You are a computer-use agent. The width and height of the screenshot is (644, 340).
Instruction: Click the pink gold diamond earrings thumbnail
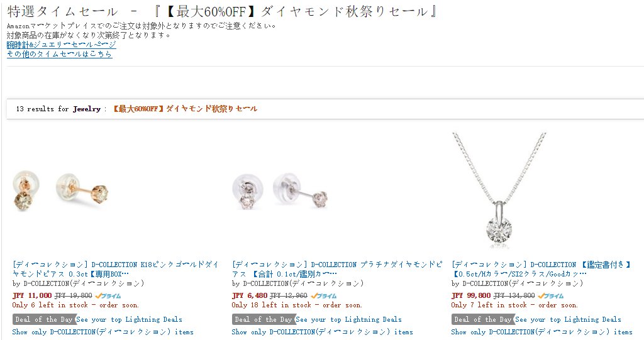61,191
